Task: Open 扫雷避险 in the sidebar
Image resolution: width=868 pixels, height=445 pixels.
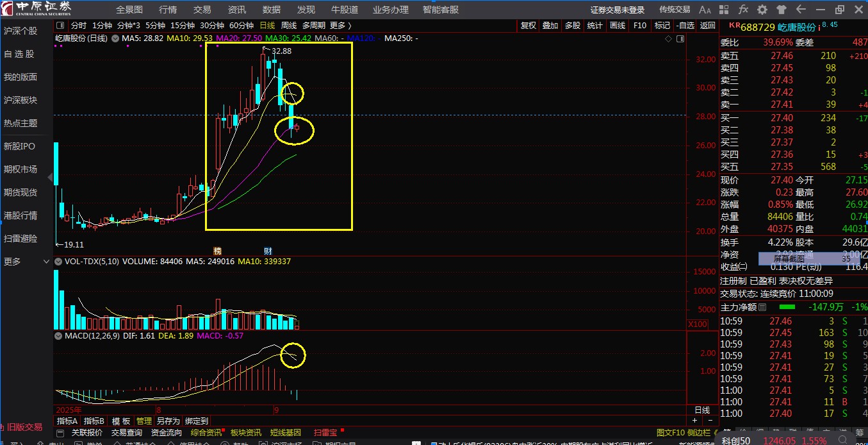Action: tap(20, 239)
